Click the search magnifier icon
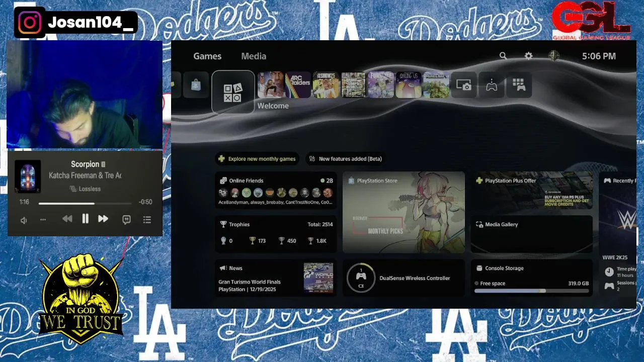The image size is (644, 362). tap(503, 56)
